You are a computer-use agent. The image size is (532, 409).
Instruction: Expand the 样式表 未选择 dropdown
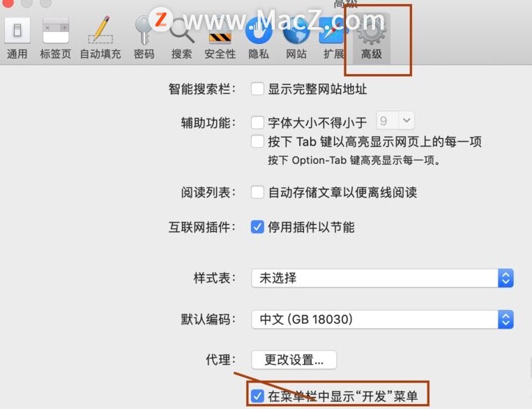click(x=382, y=278)
